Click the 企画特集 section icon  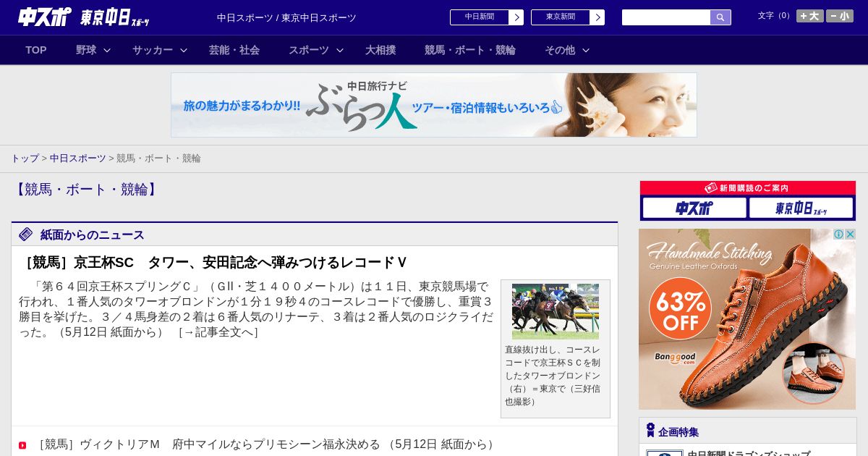tap(650, 431)
